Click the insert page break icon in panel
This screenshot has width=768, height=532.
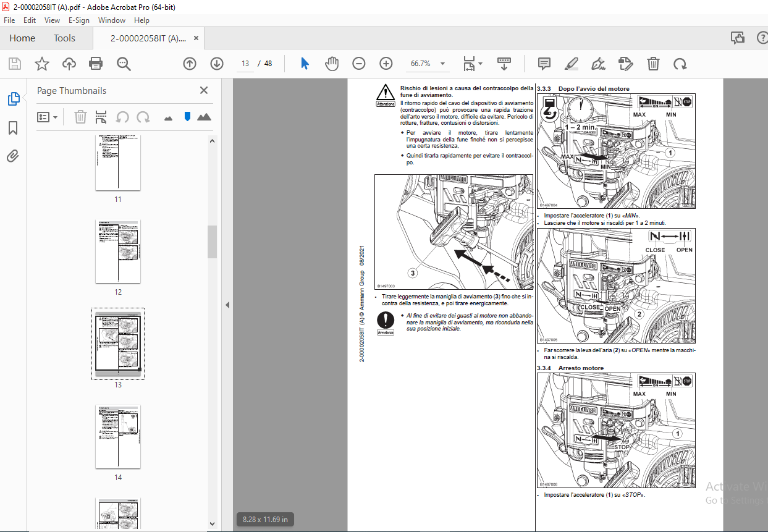tap(101, 117)
